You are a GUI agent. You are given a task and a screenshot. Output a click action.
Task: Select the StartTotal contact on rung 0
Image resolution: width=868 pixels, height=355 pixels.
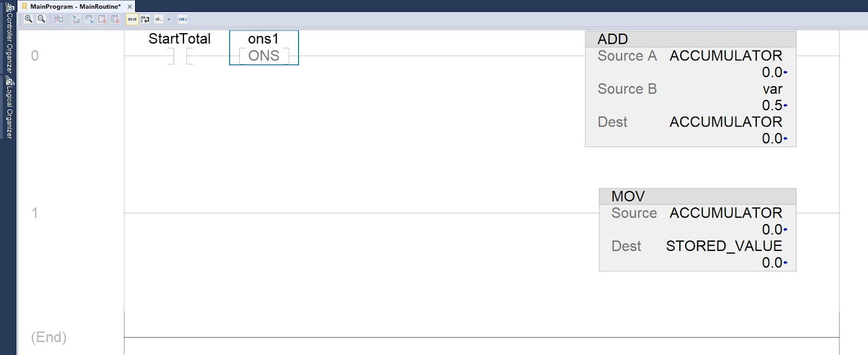(180, 55)
